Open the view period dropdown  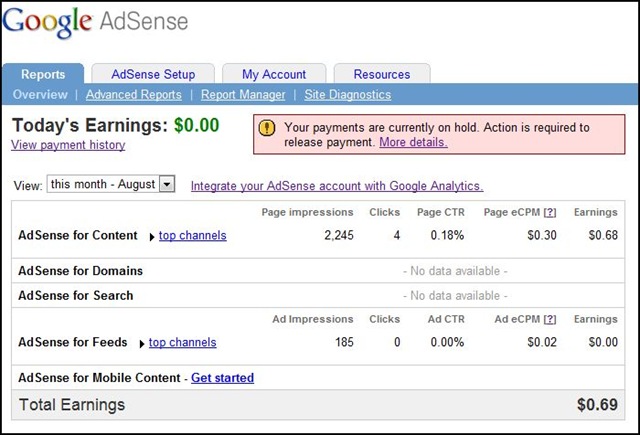(166, 185)
